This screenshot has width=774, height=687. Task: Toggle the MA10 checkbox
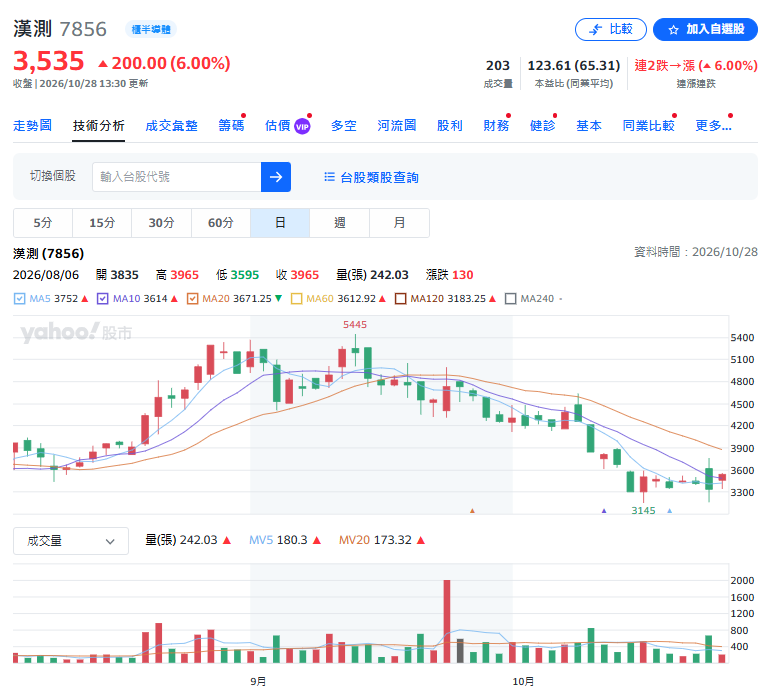[x=103, y=299]
